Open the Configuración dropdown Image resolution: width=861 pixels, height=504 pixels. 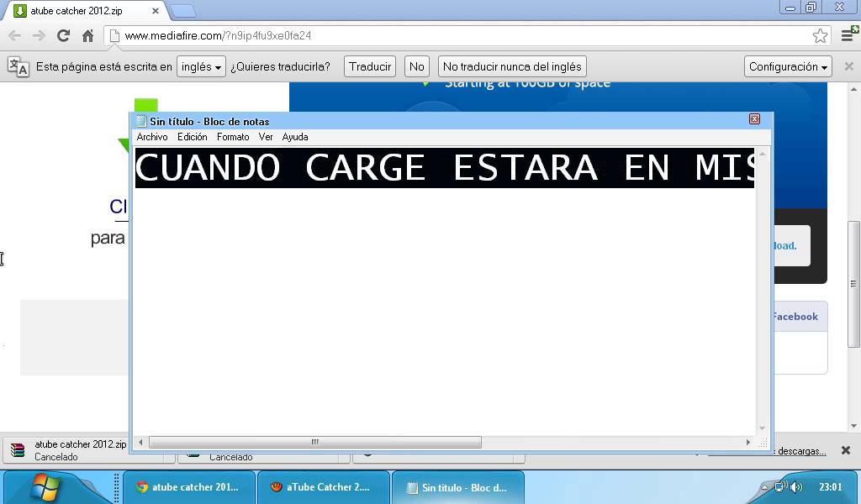pos(788,66)
